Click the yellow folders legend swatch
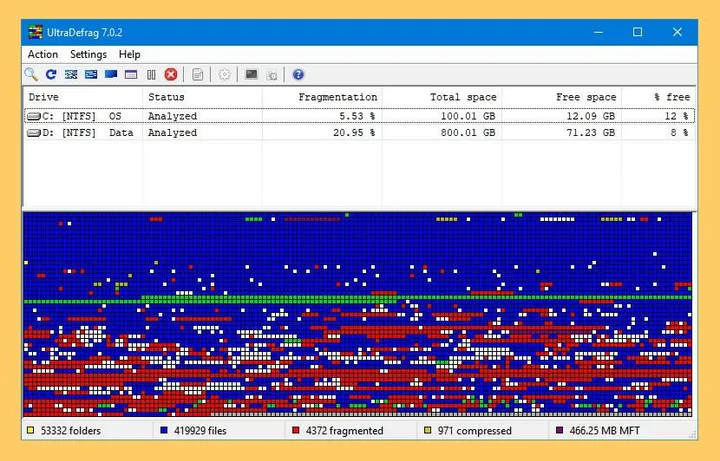 click(x=31, y=430)
